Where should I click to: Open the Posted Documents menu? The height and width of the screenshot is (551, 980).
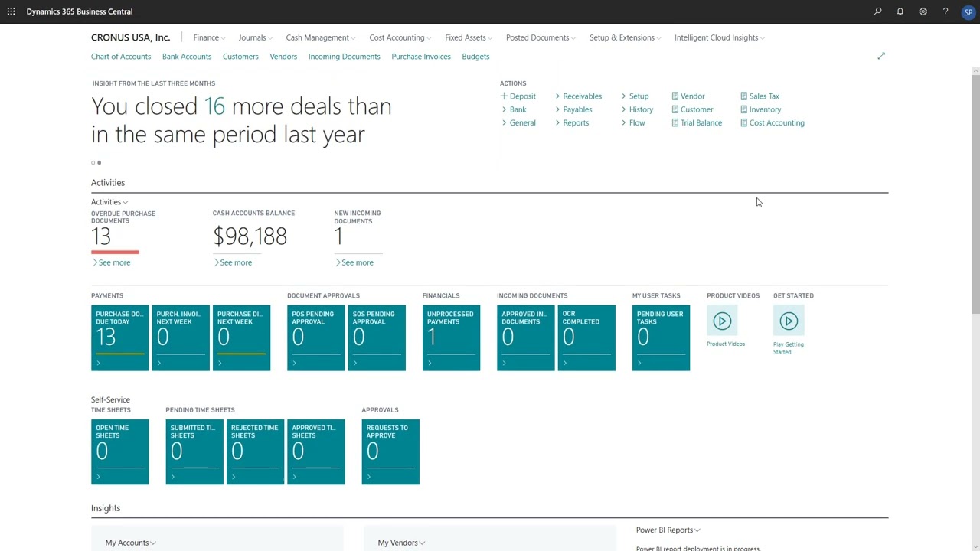point(541,37)
